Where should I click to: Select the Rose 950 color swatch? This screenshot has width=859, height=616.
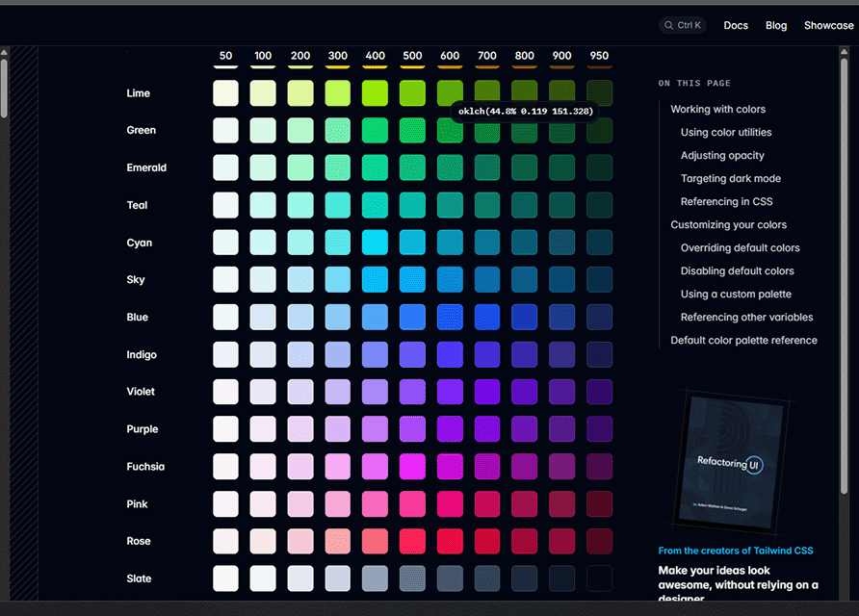[599, 541]
